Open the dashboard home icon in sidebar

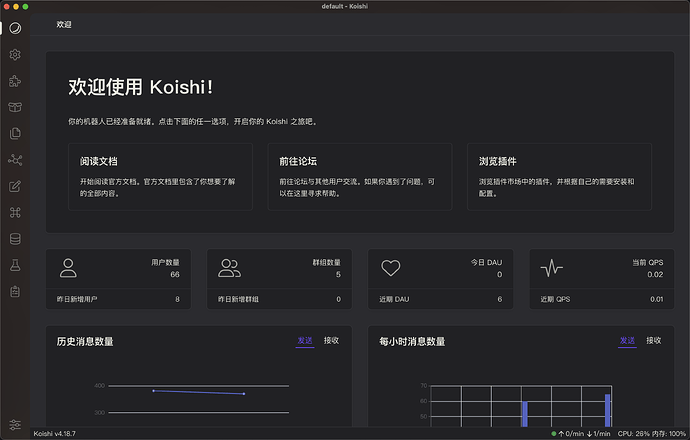point(15,28)
